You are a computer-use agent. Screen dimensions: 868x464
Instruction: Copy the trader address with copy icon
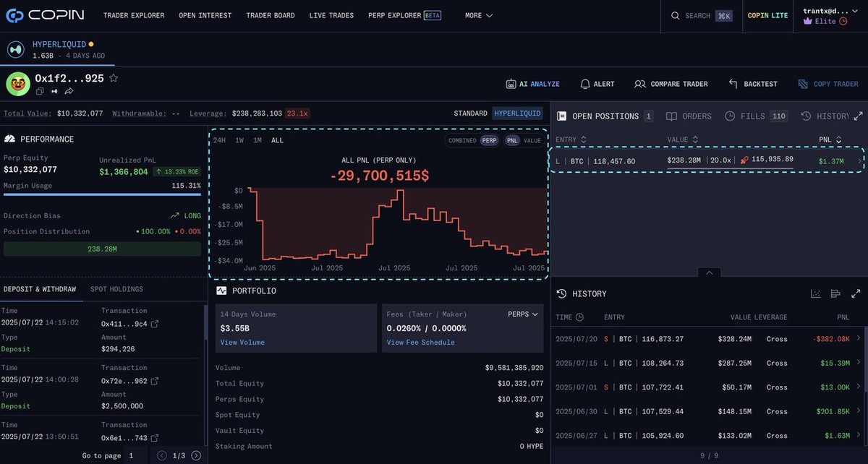coord(40,91)
